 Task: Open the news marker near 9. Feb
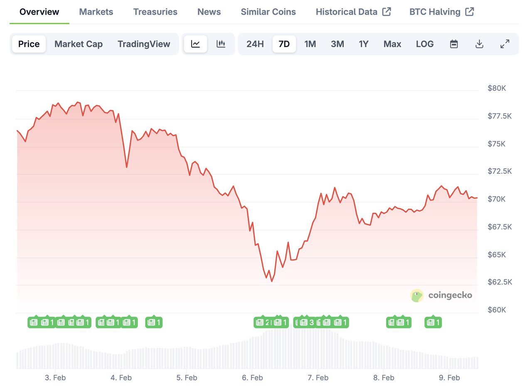pyautogui.click(x=433, y=322)
